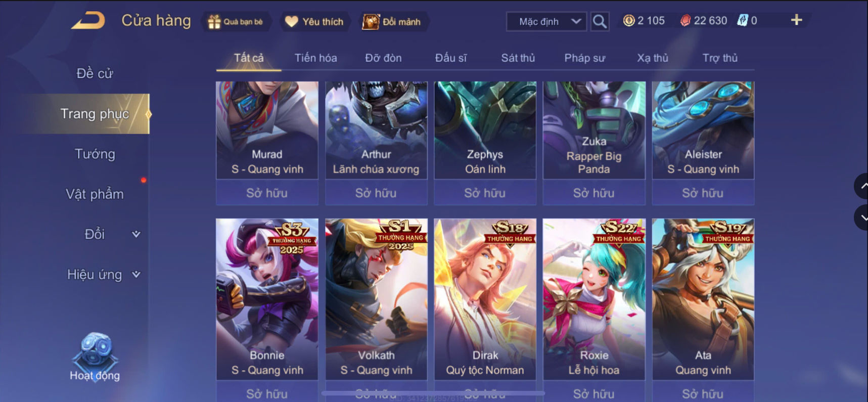Open Vật phẩm in the sidebar
The height and width of the screenshot is (402, 868).
click(x=95, y=194)
